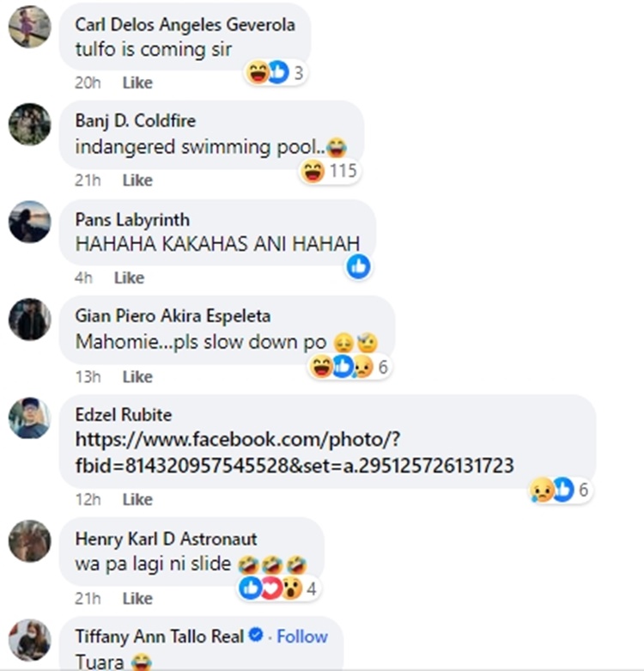Follow Tiffany Ann Tallo Real
Screen dimensions: 644x671
click(302, 637)
